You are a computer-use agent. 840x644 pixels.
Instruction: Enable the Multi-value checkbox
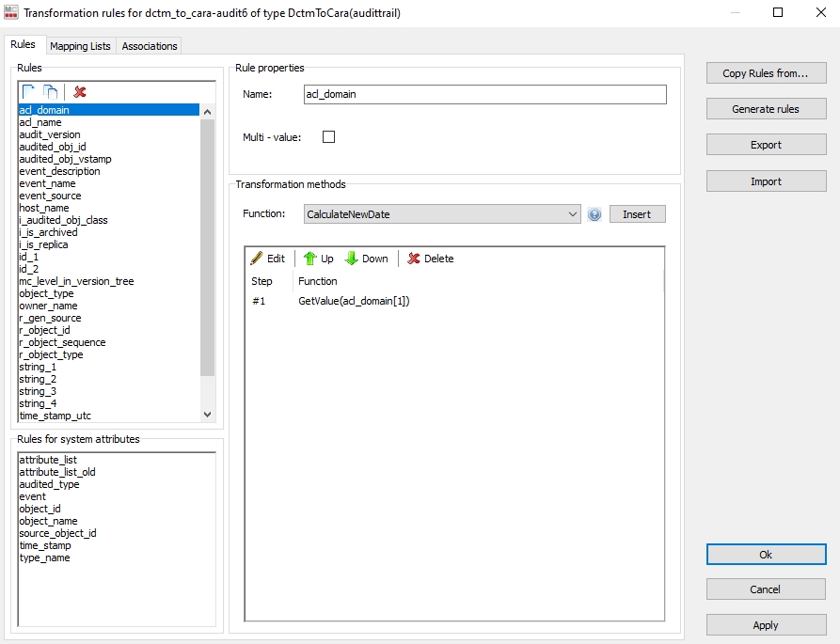(x=328, y=137)
